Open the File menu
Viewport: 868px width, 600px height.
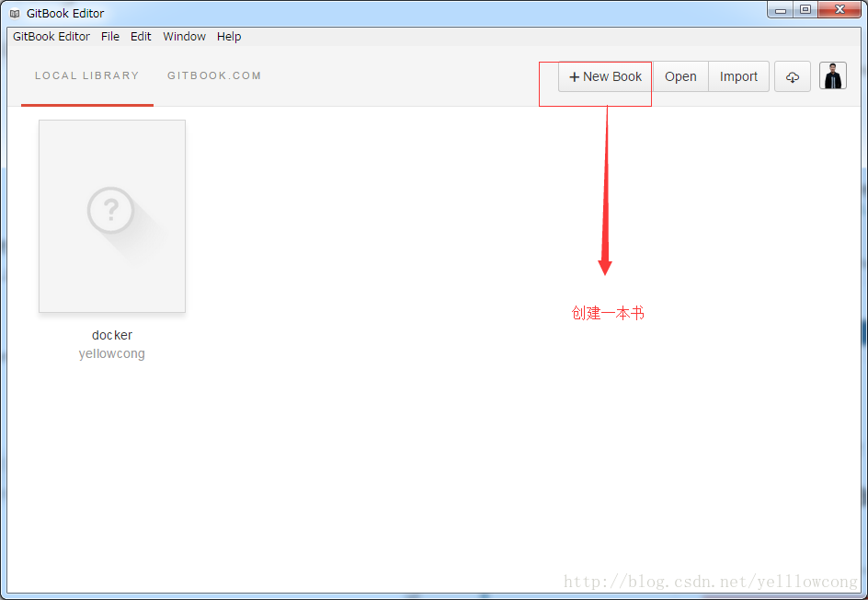click(110, 37)
